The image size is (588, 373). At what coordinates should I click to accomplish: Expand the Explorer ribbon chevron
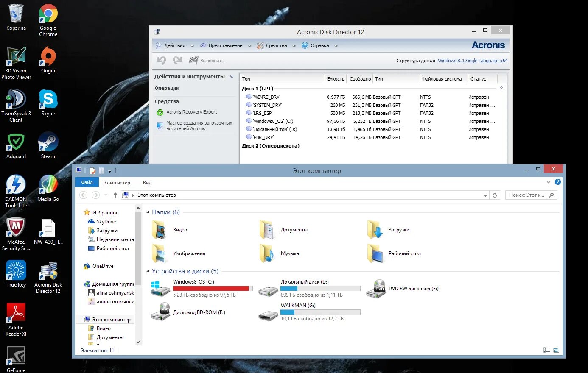(x=549, y=182)
